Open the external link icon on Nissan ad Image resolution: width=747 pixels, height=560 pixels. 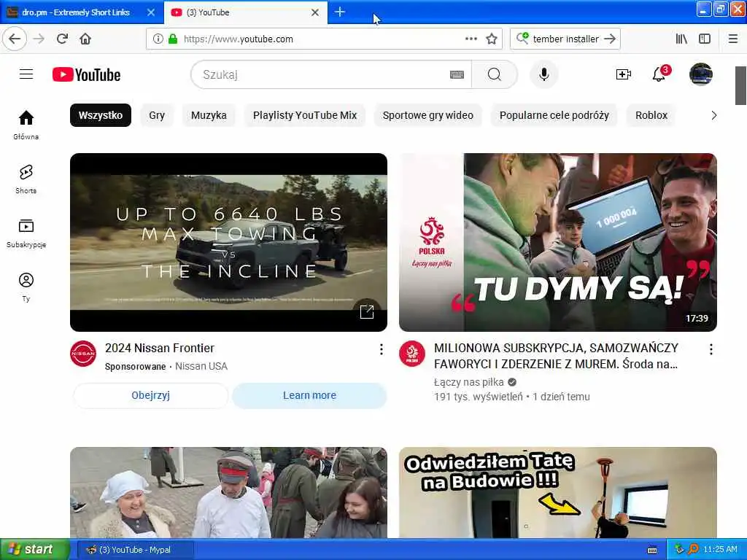pyautogui.click(x=367, y=312)
